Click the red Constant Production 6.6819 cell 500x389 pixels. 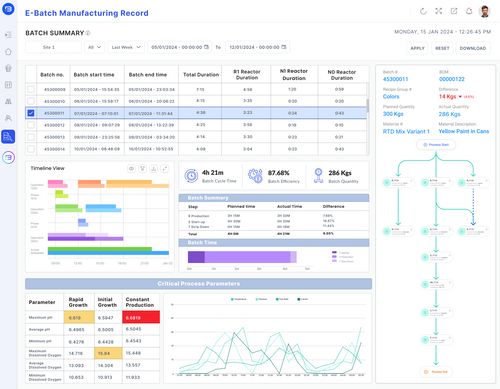tap(141, 317)
